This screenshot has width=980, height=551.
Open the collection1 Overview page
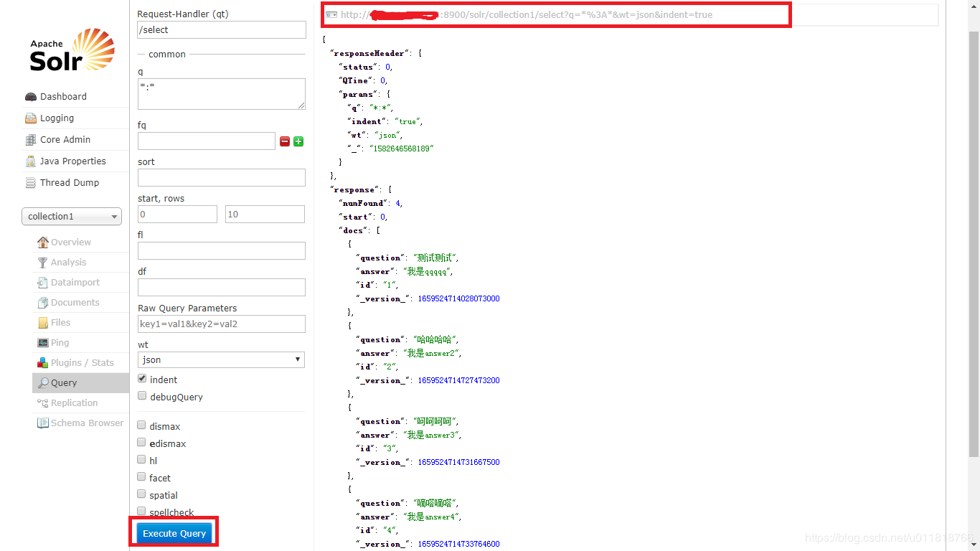coord(70,242)
